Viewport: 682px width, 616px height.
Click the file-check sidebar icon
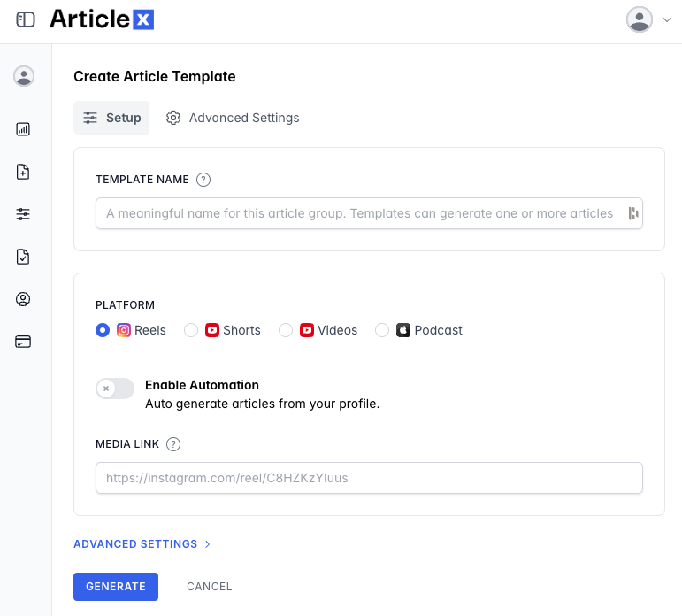coord(24,257)
